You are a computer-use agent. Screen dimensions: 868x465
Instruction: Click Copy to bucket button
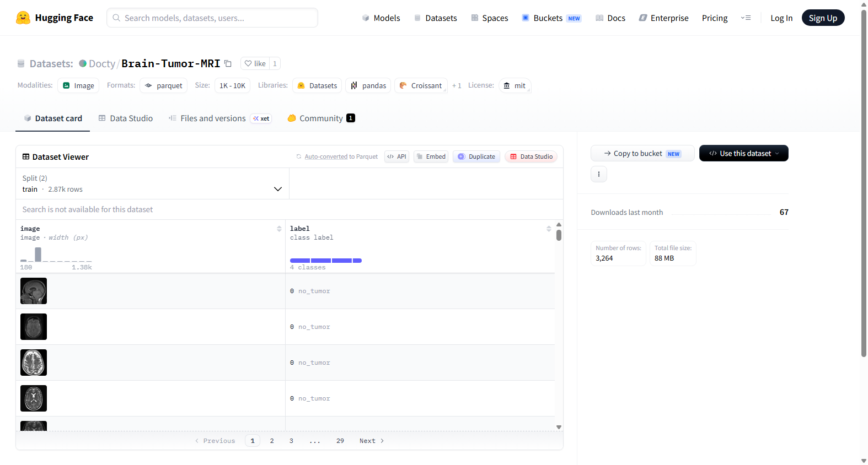coord(642,153)
